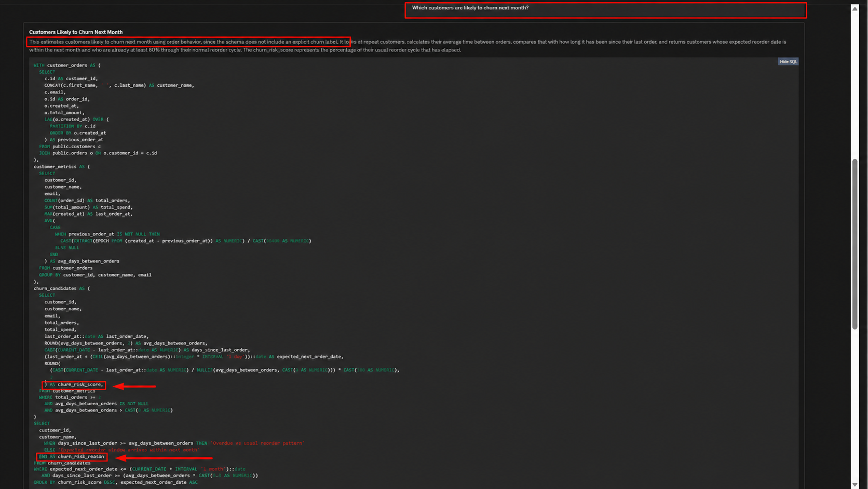This screenshot has width=868, height=489.
Task: Click the text 'AS churn_risk_score,'
Action: tap(76, 385)
